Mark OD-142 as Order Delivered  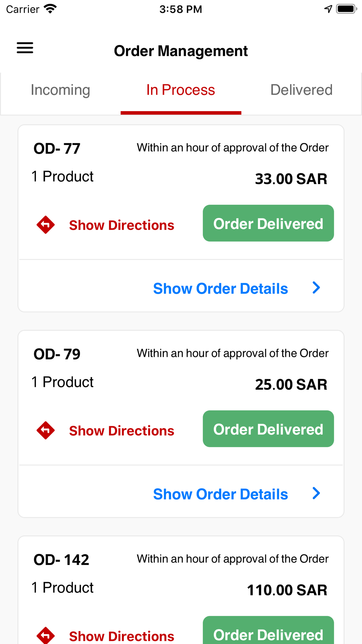pos(268,630)
